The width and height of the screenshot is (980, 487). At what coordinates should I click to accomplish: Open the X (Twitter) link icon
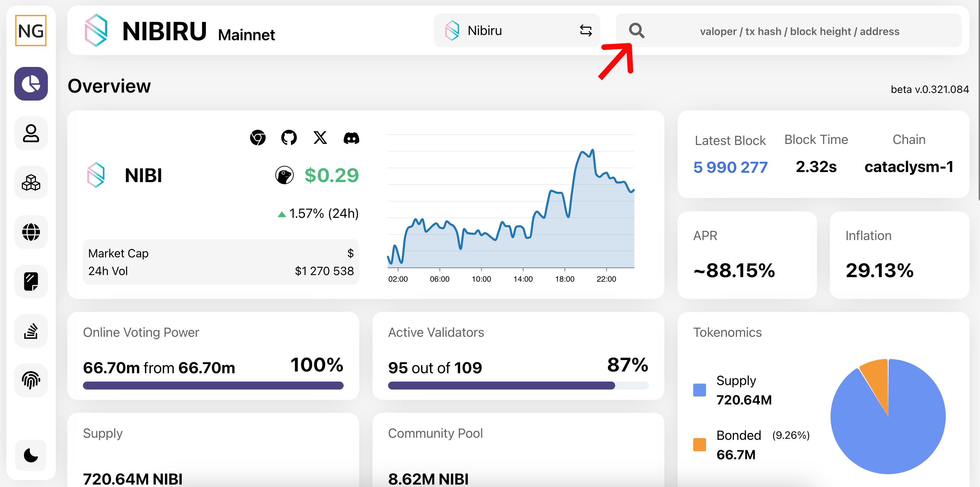pos(320,138)
